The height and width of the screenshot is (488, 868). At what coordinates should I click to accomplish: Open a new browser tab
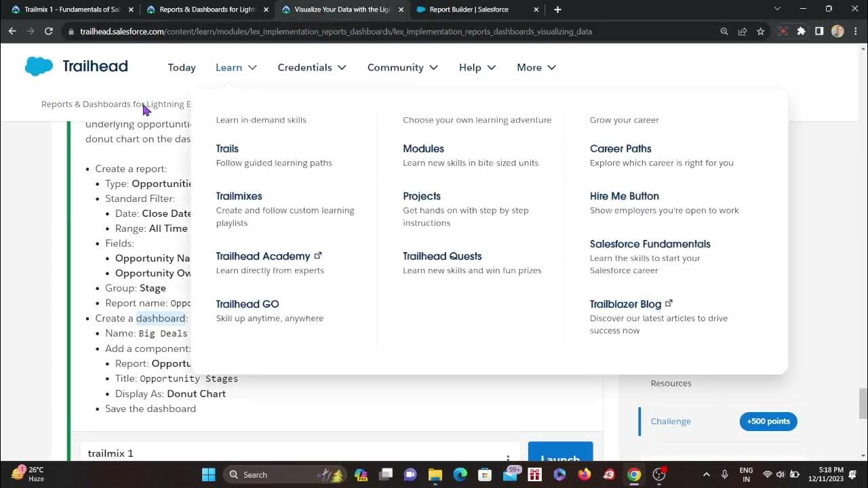point(557,9)
